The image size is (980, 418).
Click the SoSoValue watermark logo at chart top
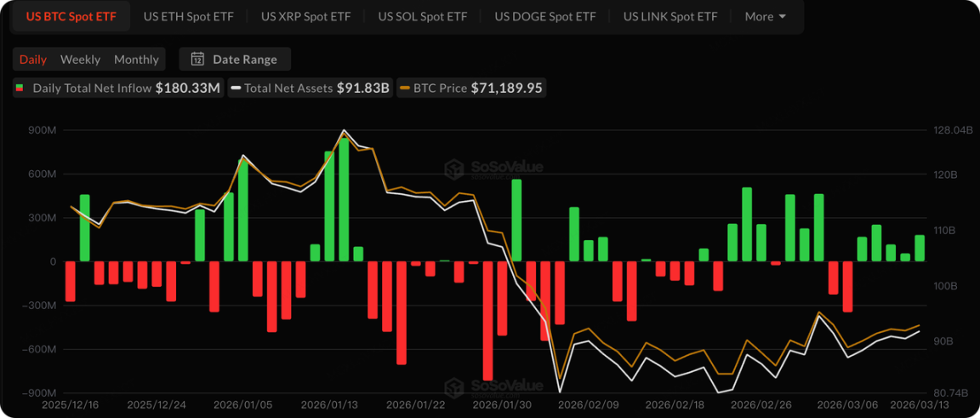[x=455, y=169]
